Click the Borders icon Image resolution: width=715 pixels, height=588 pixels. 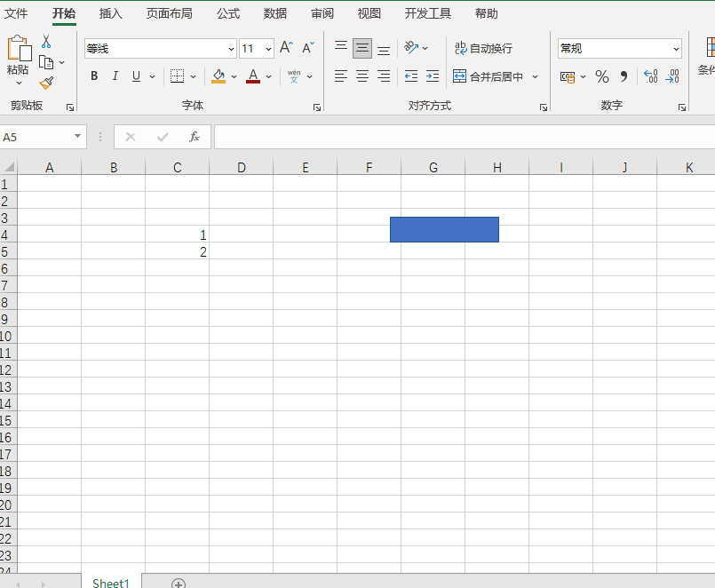[177, 76]
